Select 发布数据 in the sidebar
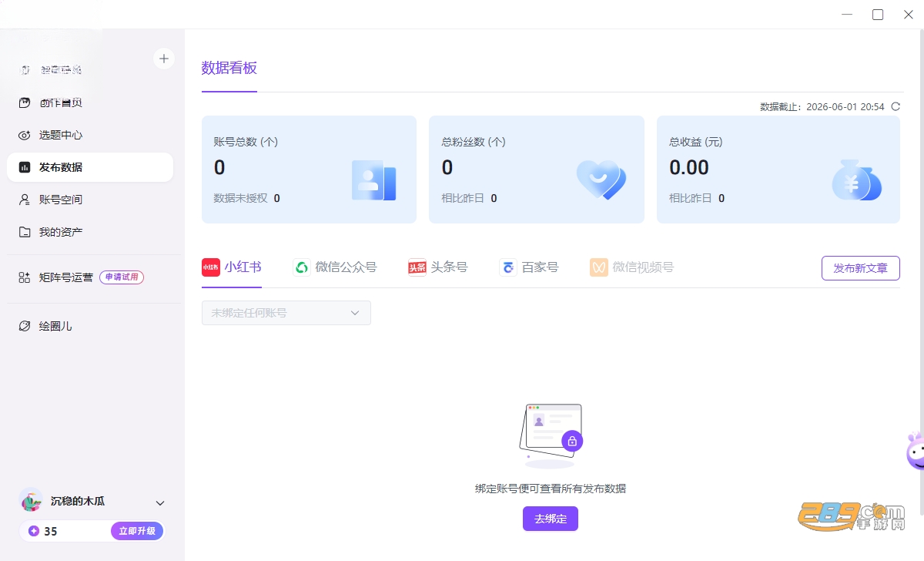Viewport: 924px width, 561px height. point(90,167)
